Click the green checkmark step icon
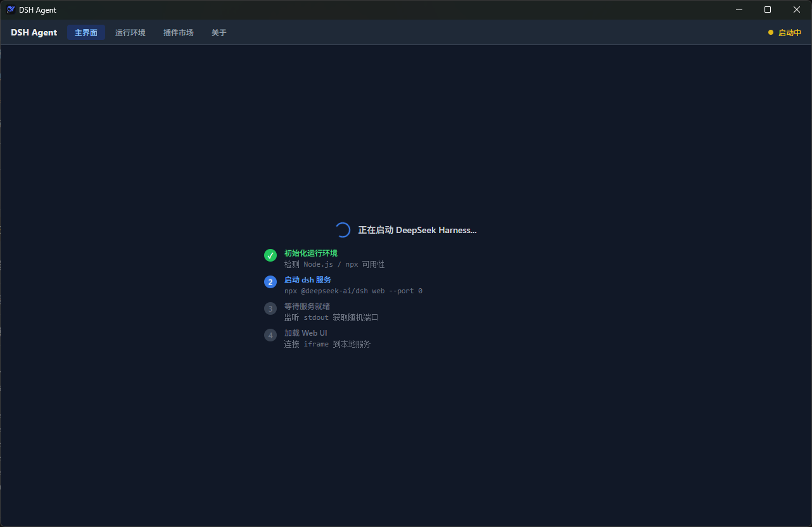This screenshot has height=527, width=812. point(270,255)
